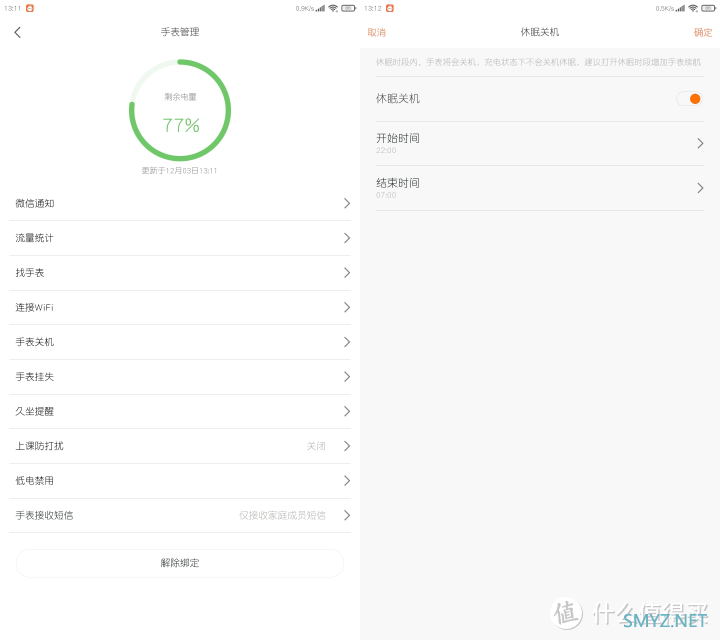Tap the 77% battery ring indicator

180,110
